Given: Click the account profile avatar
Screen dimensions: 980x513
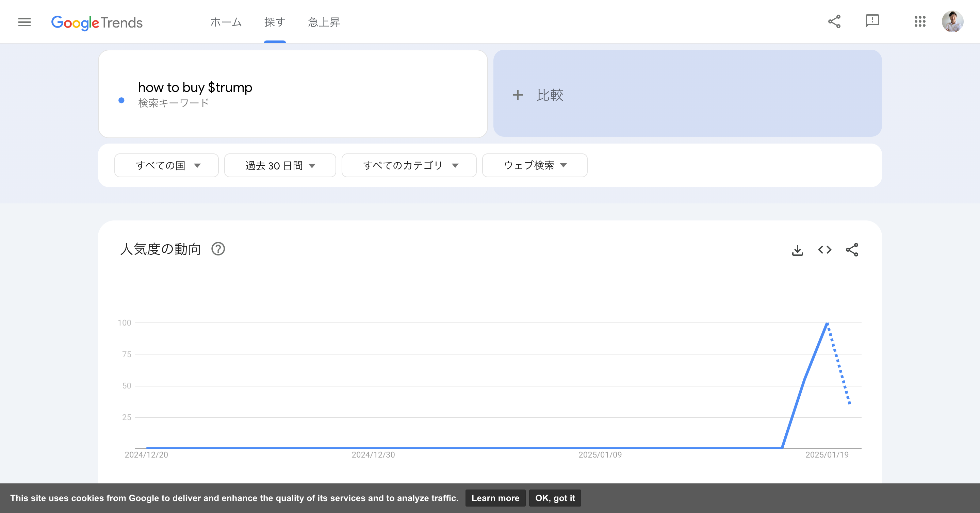Looking at the screenshot, I should point(952,22).
